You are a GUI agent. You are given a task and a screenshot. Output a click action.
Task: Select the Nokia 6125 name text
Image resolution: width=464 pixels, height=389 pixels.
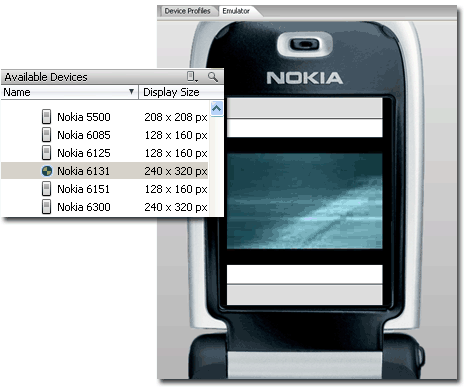click(84, 153)
